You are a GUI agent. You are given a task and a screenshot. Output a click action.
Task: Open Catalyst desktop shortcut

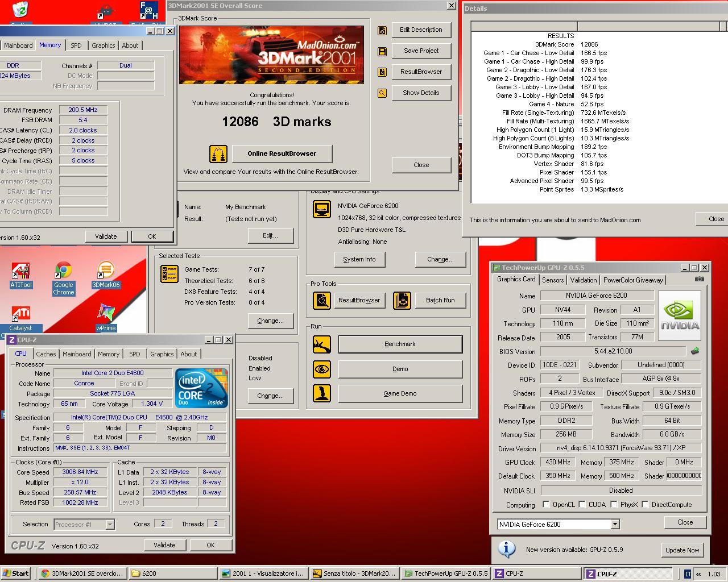pyautogui.click(x=21, y=319)
